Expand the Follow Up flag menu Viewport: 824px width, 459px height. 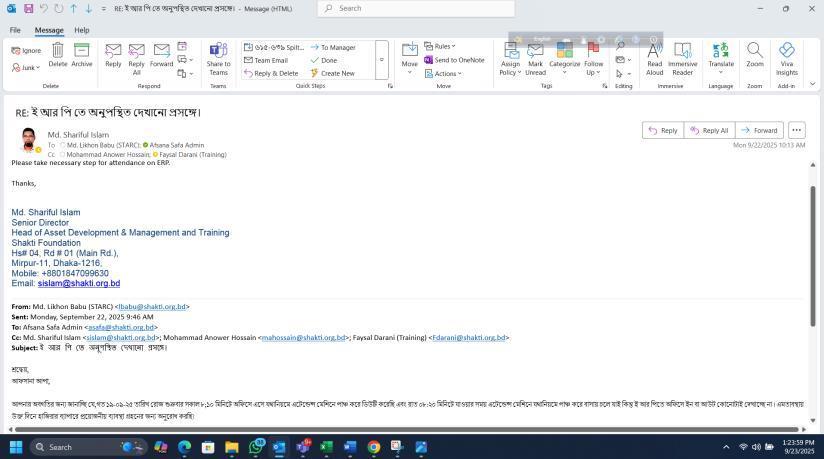(594, 58)
